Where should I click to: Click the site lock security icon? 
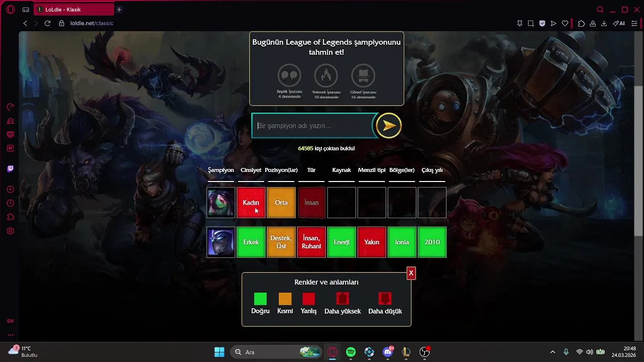61,23
